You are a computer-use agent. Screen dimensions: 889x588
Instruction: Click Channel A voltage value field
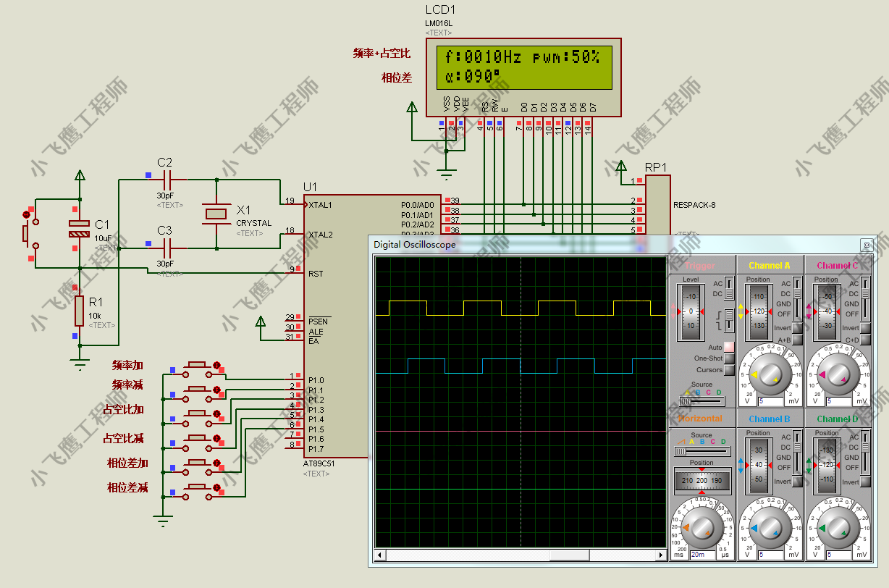point(771,400)
